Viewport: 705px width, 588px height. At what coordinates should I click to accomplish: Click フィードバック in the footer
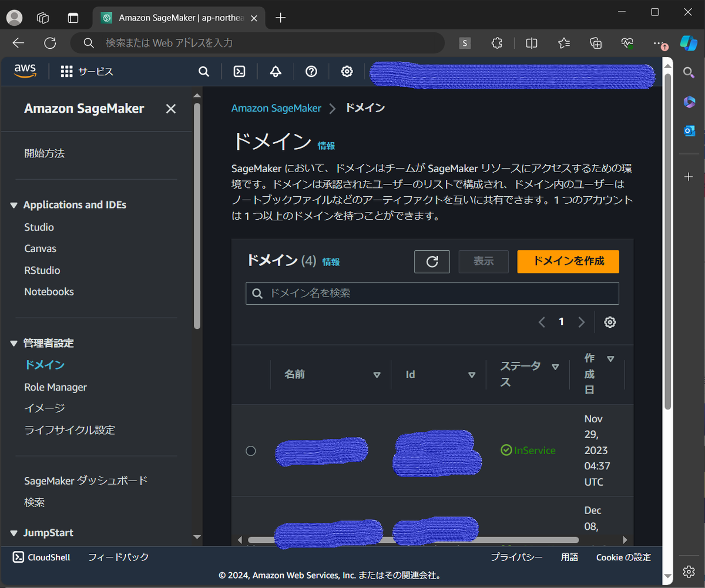[118, 557]
